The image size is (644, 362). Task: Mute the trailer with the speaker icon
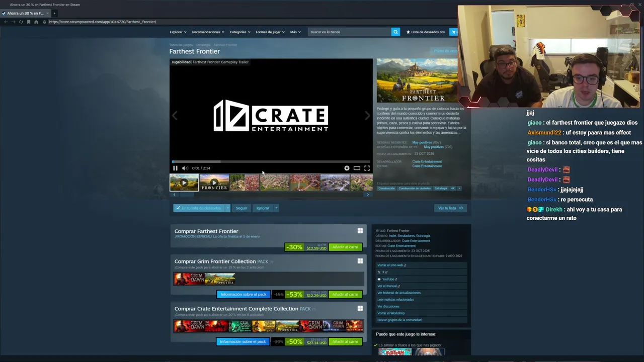tap(185, 168)
